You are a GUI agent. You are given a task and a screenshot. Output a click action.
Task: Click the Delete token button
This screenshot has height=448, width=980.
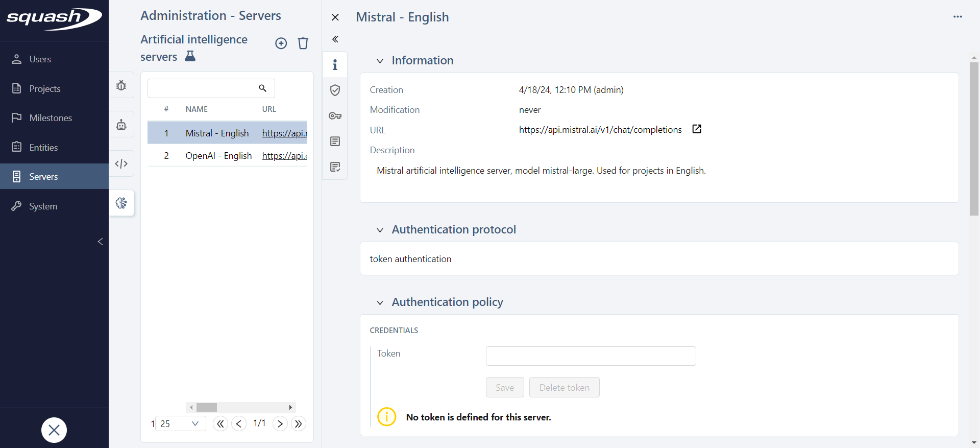564,388
